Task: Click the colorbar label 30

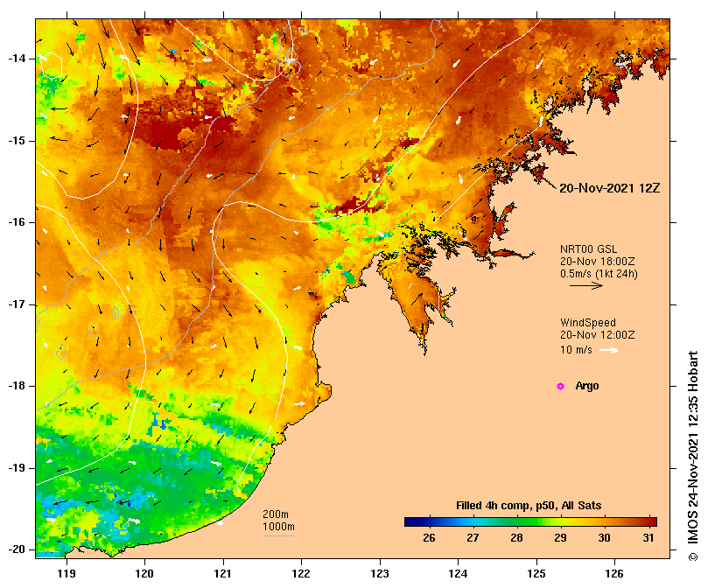Action: coord(604,538)
